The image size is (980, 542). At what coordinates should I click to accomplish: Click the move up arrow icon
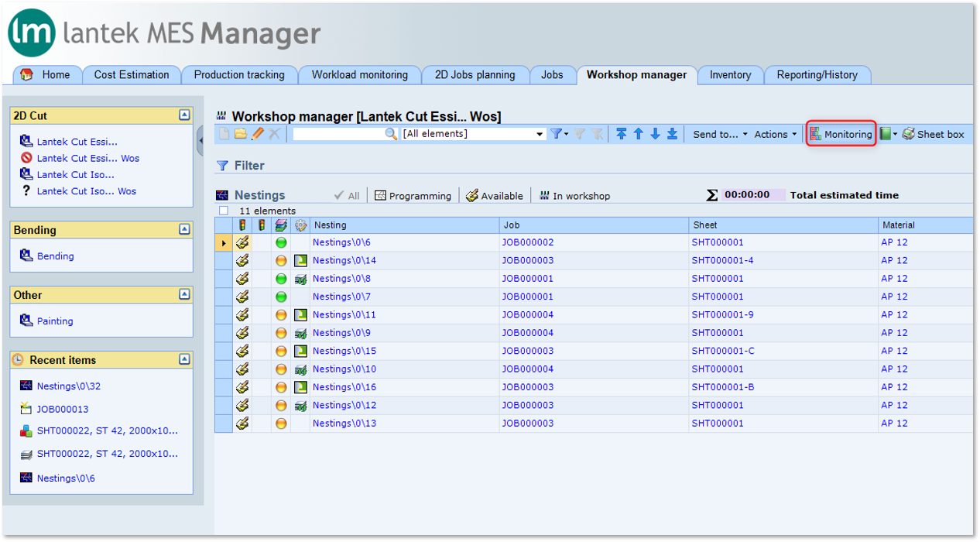639,134
